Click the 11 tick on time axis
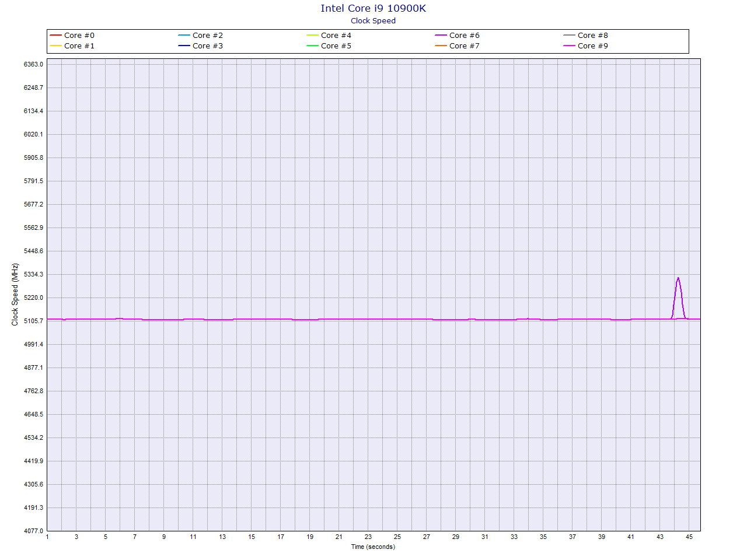 (x=193, y=537)
